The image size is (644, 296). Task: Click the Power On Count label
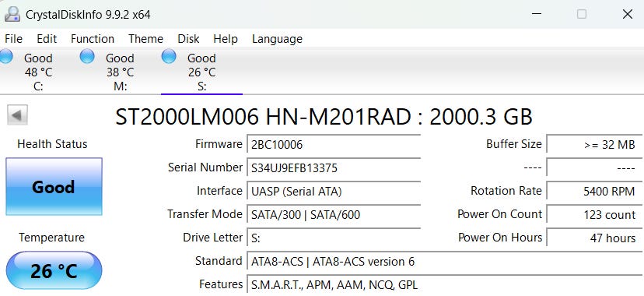click(500, 214)
